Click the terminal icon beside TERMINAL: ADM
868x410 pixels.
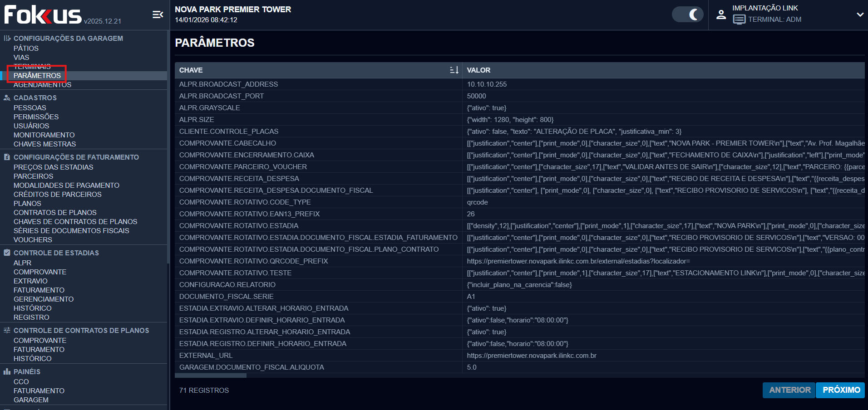739,20
